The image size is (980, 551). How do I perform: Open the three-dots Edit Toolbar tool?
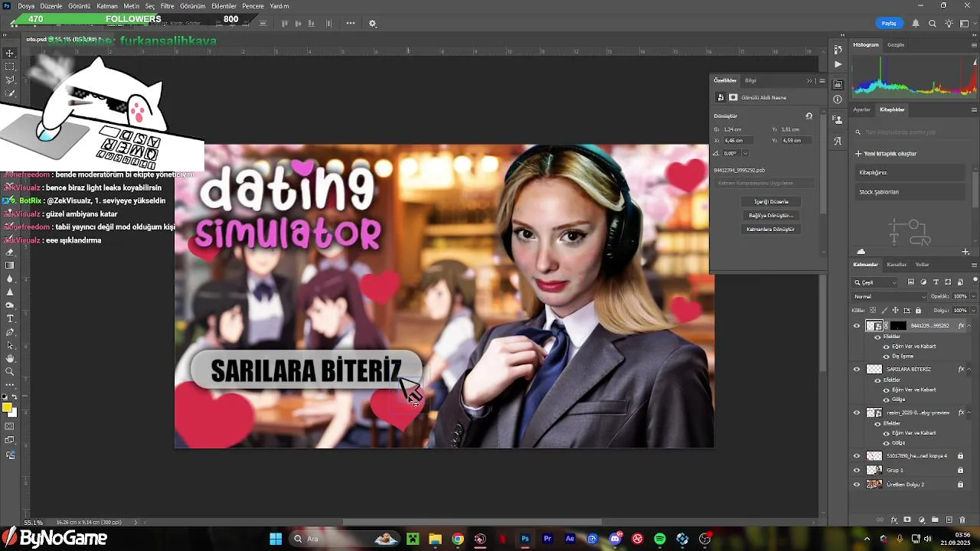click(x=10, y=384)
